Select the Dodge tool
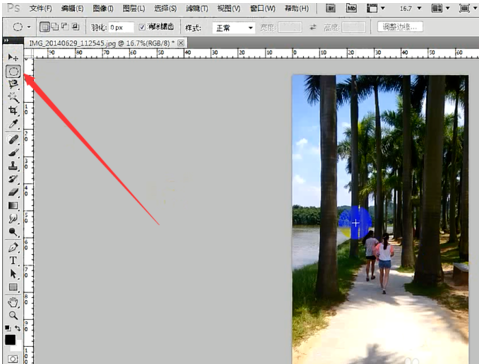The height and width of the screenshot is (364, 479). [13, 232]
